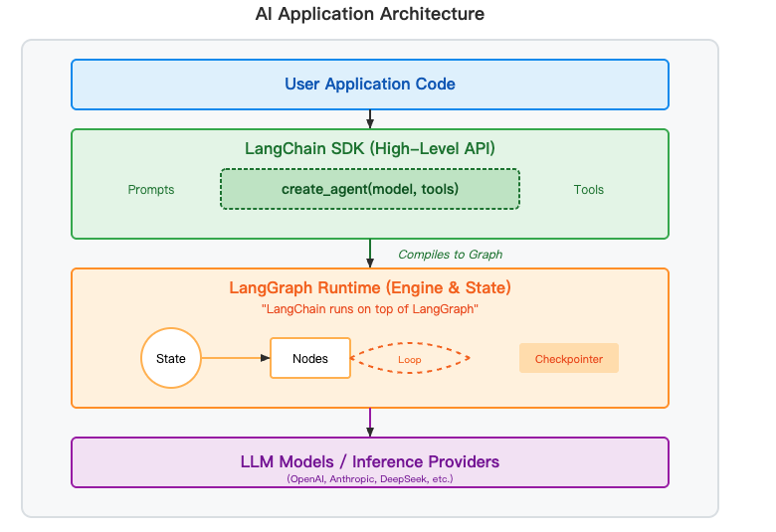The width and height of the screenshot is (776, 532).
Task: Click the LangChain SDK (High-Level API) heading
Action: pyautogui.click(x=370, y=148)
